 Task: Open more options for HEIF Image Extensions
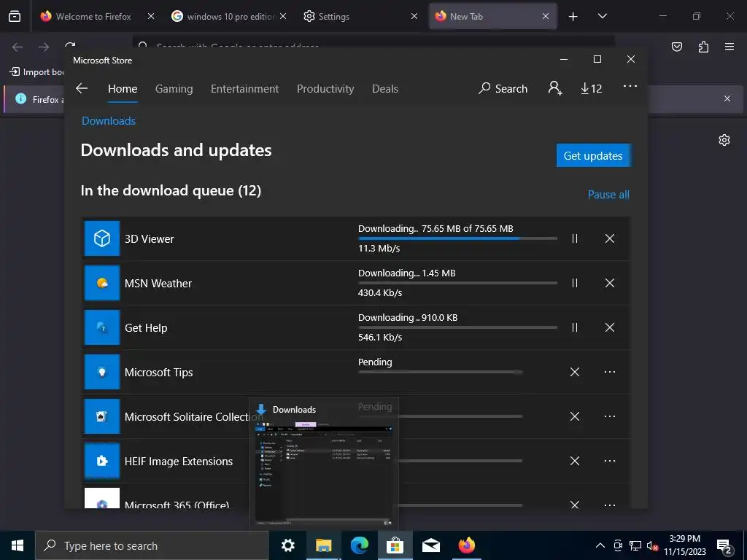point(610,461)
